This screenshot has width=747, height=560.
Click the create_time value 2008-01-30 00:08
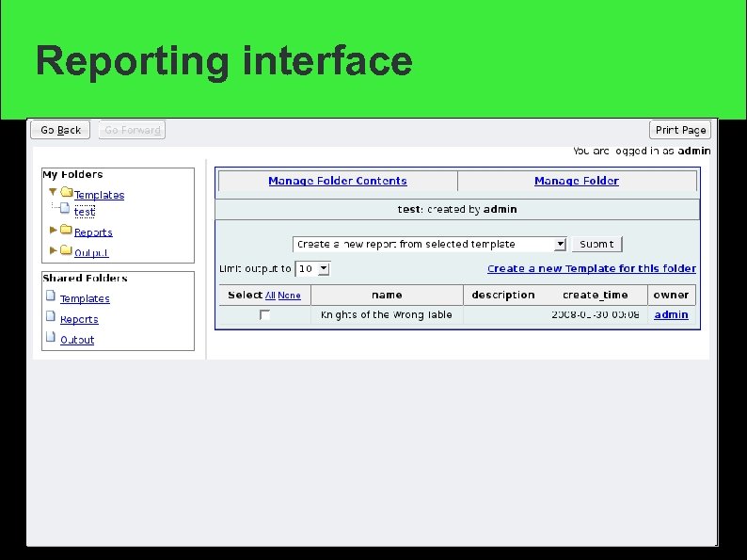[x=596, y=314]
